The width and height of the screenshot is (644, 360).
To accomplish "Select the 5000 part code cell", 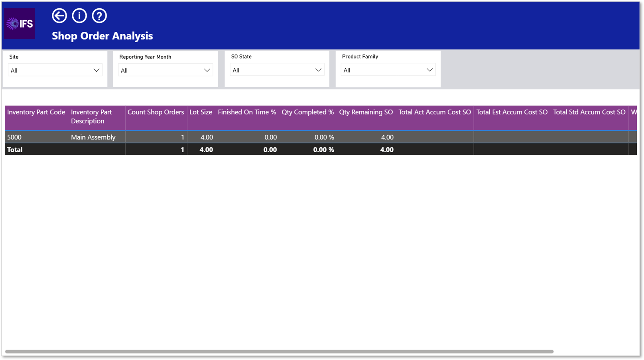I will pos(14,137).
